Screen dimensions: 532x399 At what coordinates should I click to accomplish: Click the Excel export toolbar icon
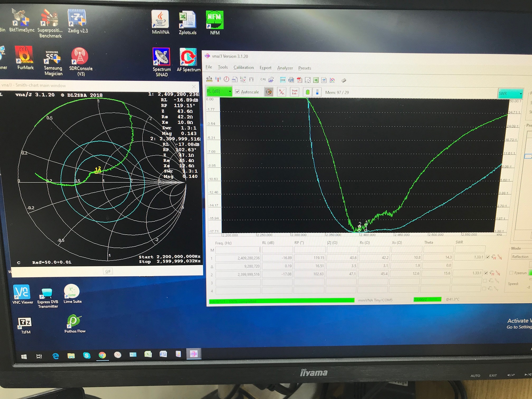click(x=316, y=80)
